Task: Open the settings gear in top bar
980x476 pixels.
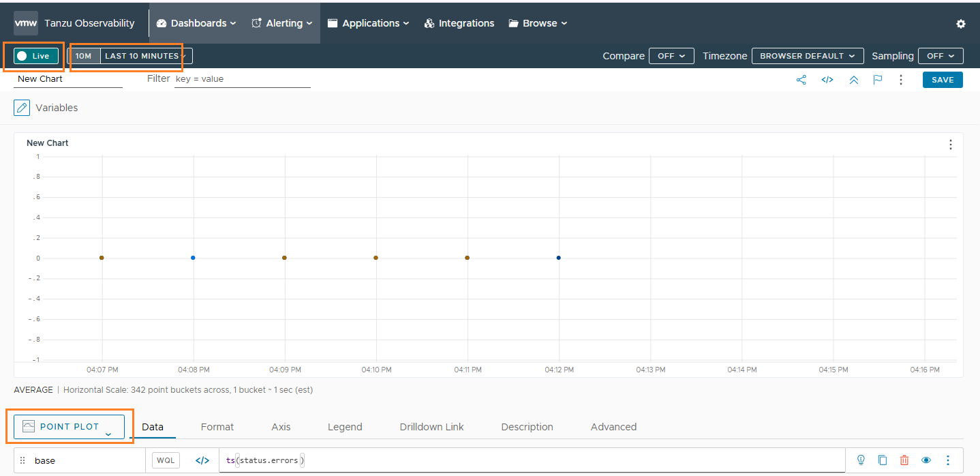Action: (x=960, y=24)
